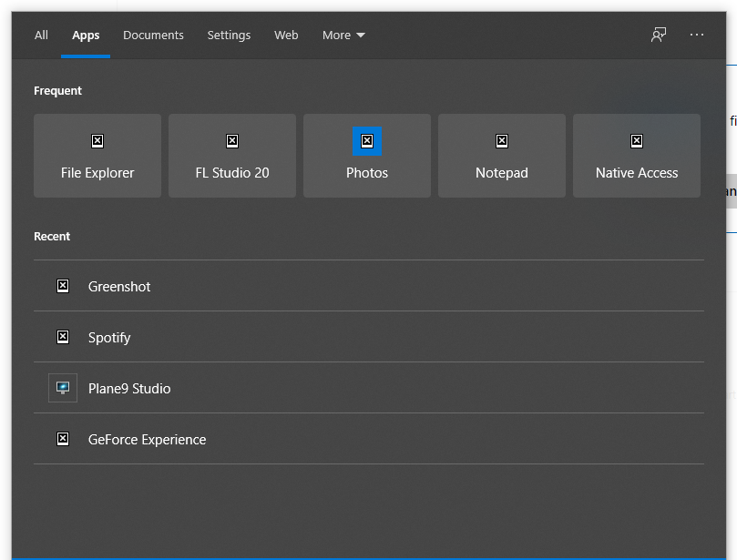Launch Native Access
The image size is (737, 560).
[x=636, y=155]
